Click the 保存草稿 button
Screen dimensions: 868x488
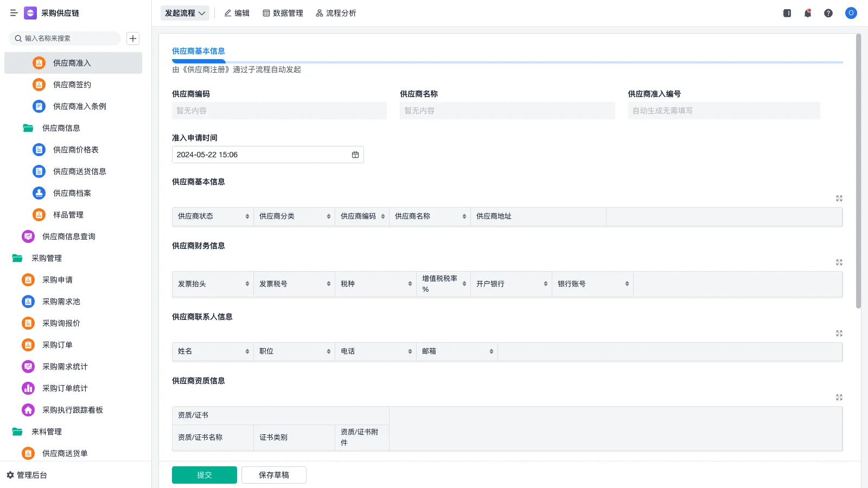pyautogui.click(x=274, y=475)
